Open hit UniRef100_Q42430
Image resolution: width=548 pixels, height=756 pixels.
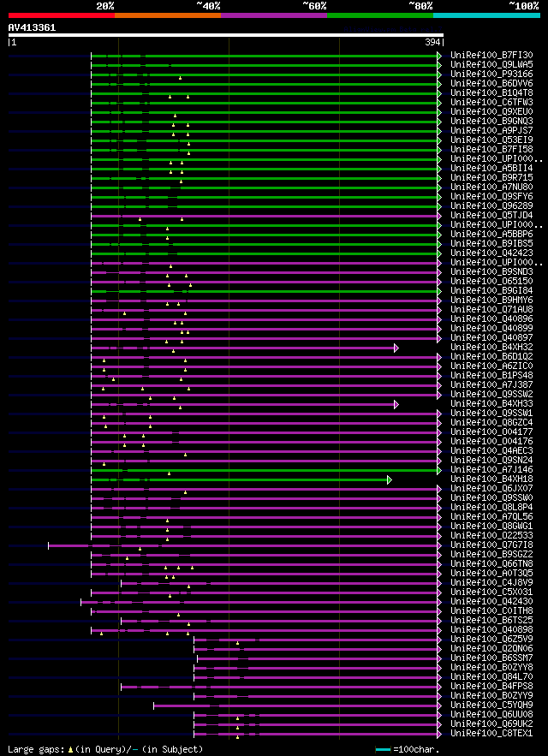pyautogui.click(x=491, y=601)
